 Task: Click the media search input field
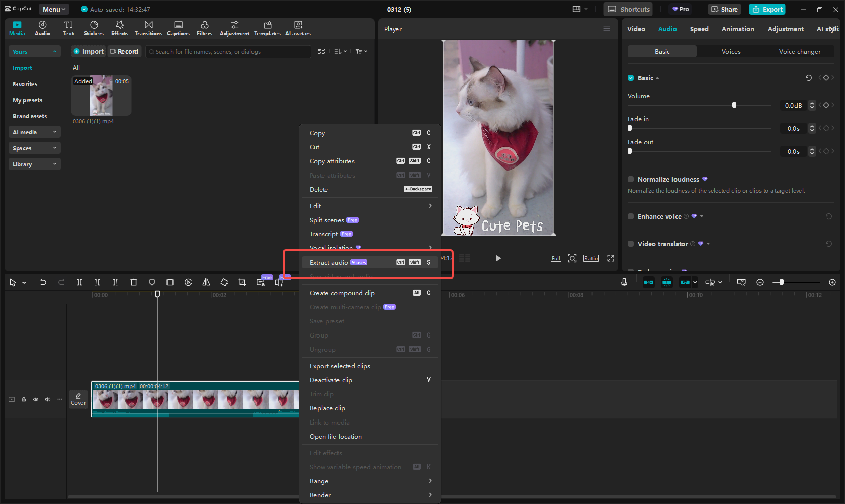pos(229,52)
